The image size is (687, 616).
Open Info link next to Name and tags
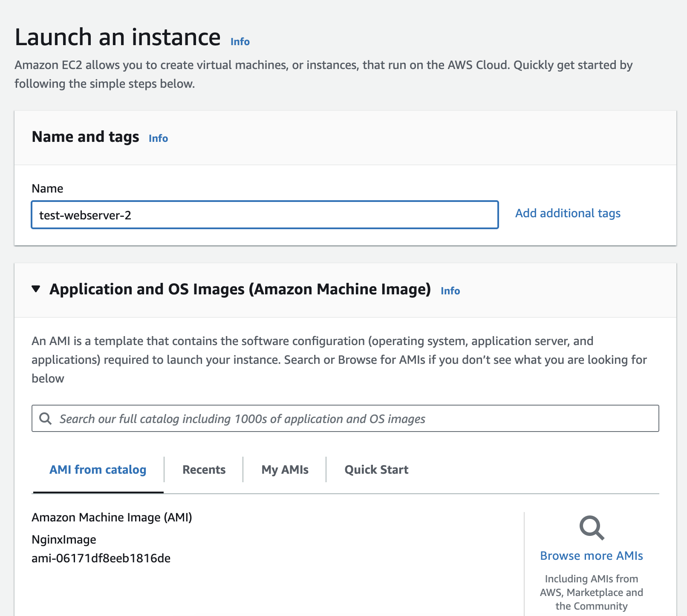coord(158,138)
